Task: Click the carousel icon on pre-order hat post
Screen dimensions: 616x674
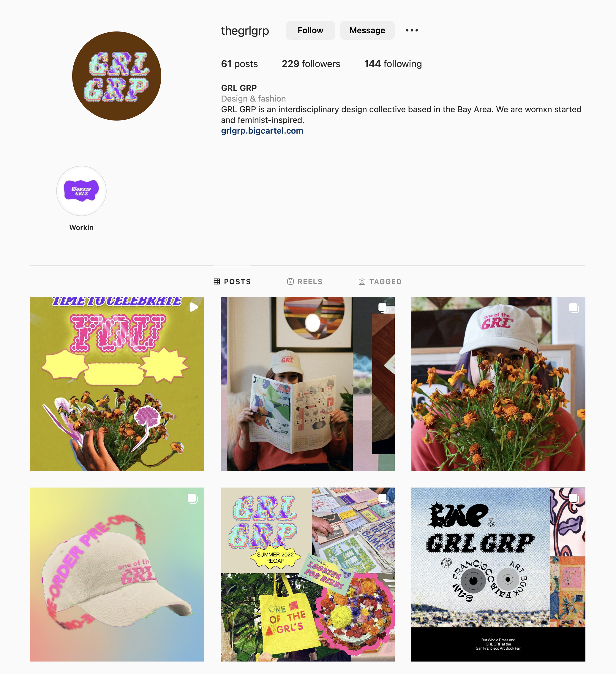Action: tap(193, 499)
